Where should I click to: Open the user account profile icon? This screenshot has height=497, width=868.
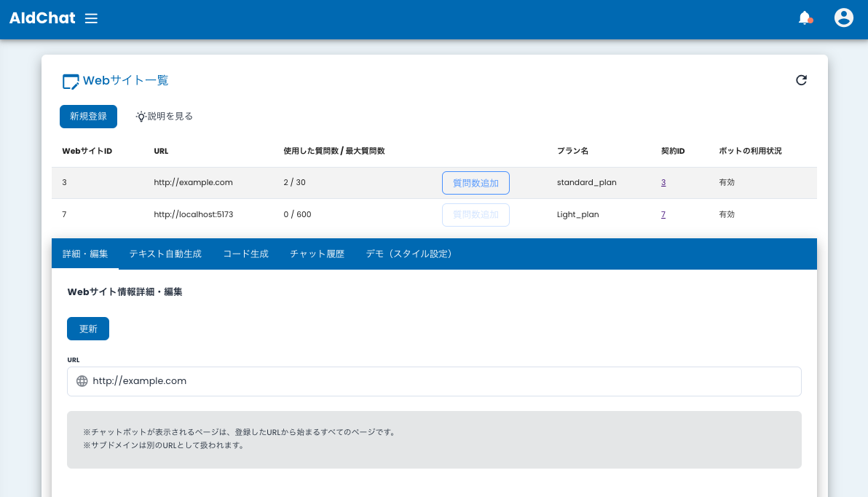coord(843,17)
